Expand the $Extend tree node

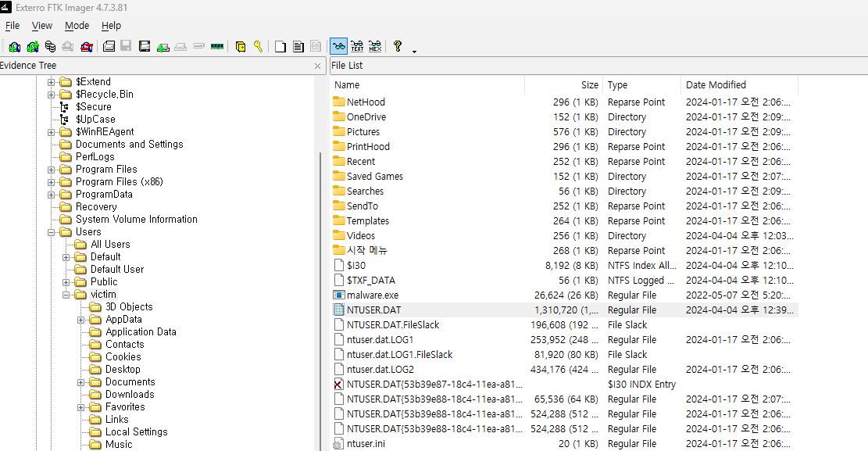[x=51, y=82]
